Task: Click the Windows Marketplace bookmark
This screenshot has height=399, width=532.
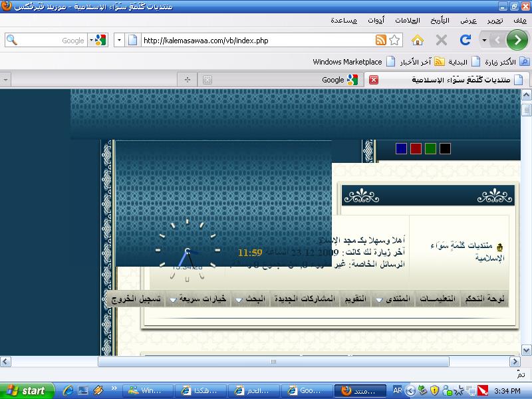Action: tap(347, 62)
